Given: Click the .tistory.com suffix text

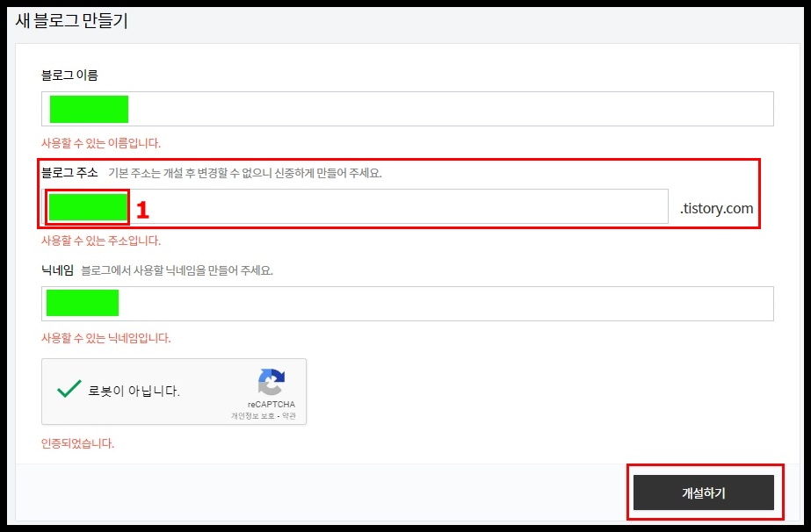Looking at the screenshot, I should (x=716, y=208).
